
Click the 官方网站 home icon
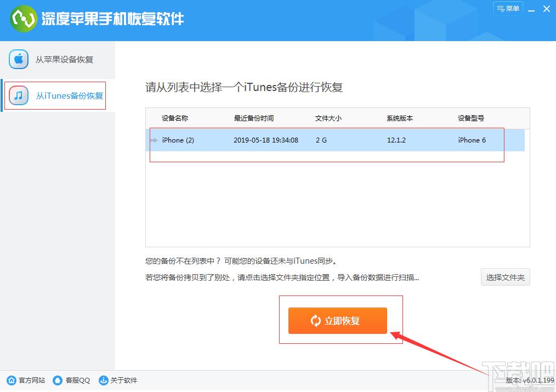[12, 380]
